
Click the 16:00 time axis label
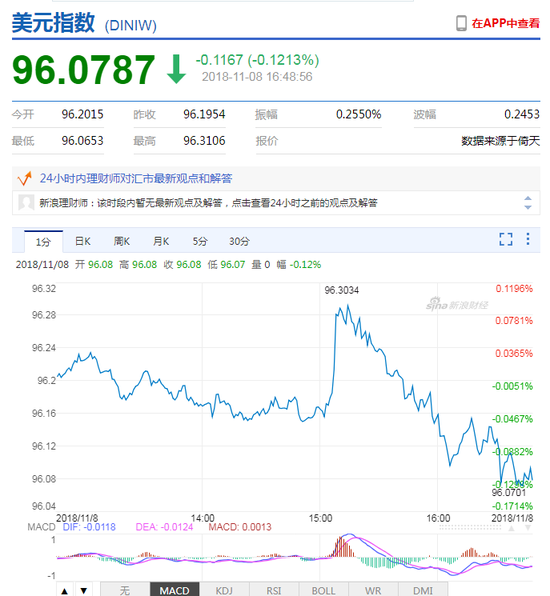pyautogui.click(x=438, y=518)
